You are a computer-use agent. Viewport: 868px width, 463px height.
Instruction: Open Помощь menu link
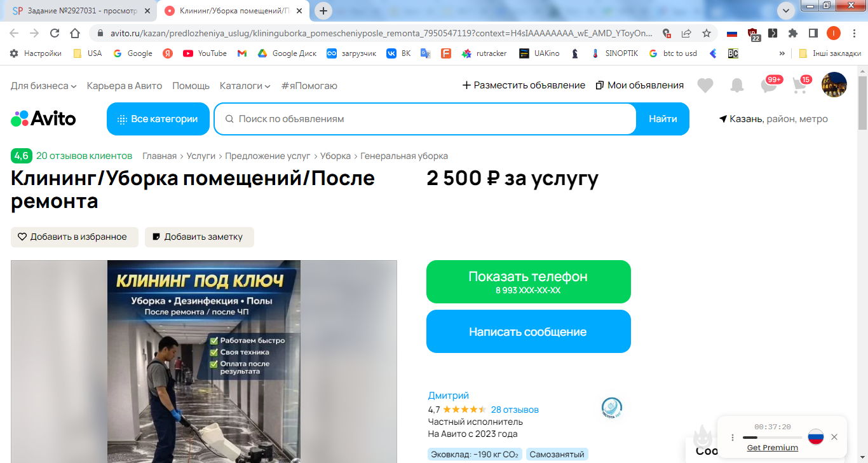tap(191, 85)
